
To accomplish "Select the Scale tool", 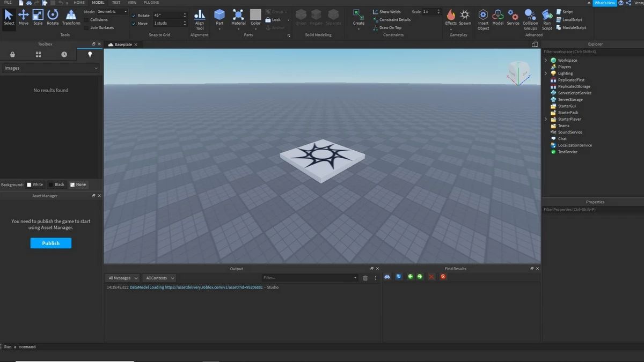I will 38,17.
